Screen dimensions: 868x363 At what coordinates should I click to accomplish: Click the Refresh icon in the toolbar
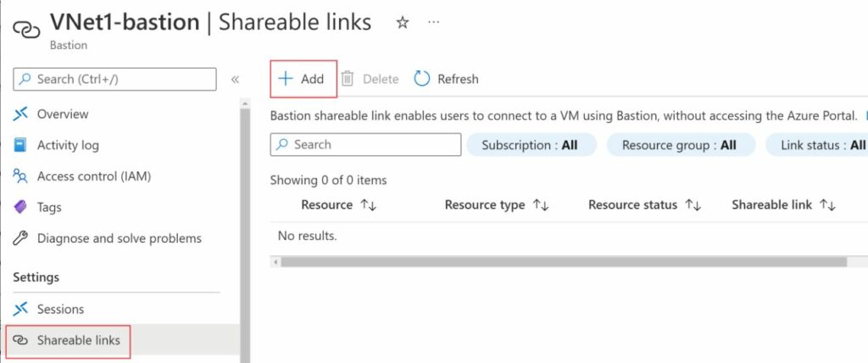422,79
